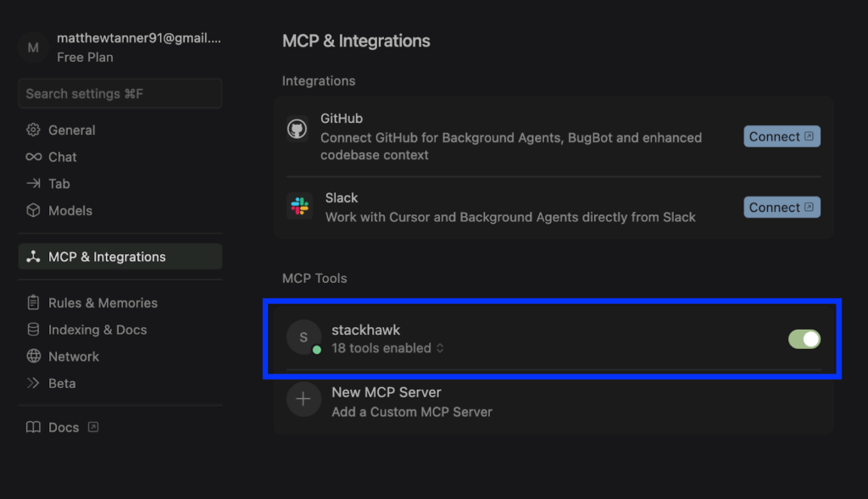Image resolution: width=868 pixels, height=499 pixels.
Task: Click the GitHub logo icon
Action: click(298, 129)
